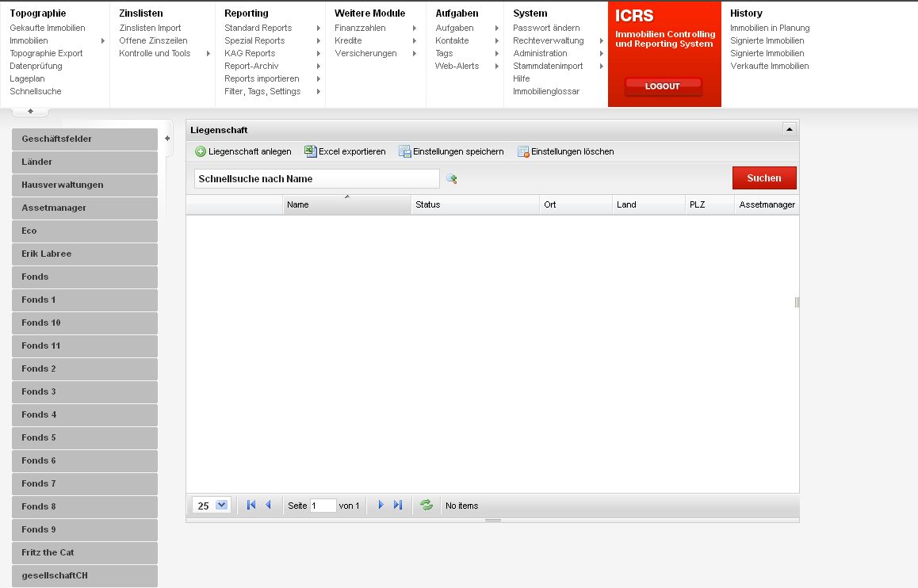Sort by the Name column header
The height and width of the screenshot is (588, 918).
(346, 204)
